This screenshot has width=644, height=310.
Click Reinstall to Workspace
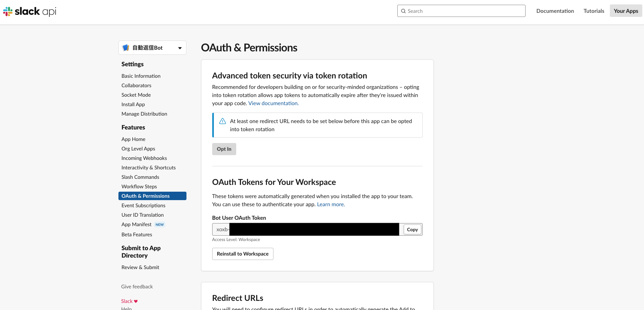[242, 254]
